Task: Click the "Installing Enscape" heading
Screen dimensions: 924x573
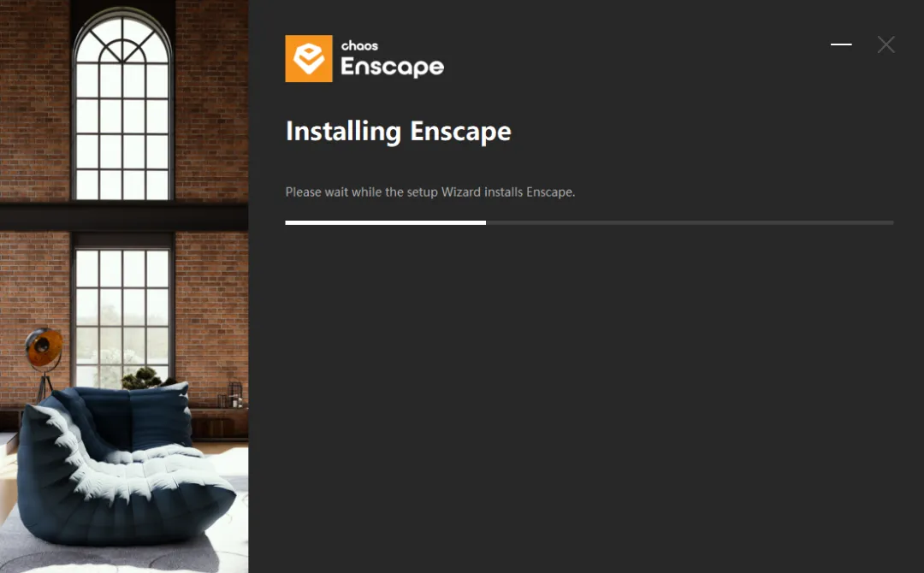Action: [x=399, y=131]
